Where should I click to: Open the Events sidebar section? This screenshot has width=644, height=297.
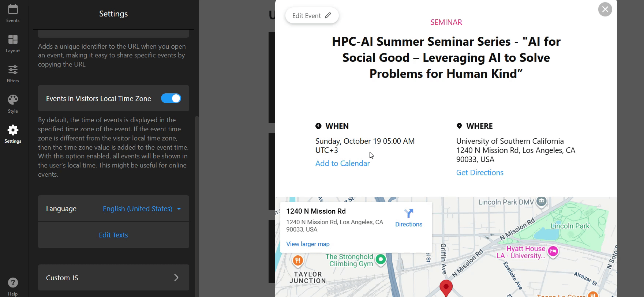tap(13, 14)
